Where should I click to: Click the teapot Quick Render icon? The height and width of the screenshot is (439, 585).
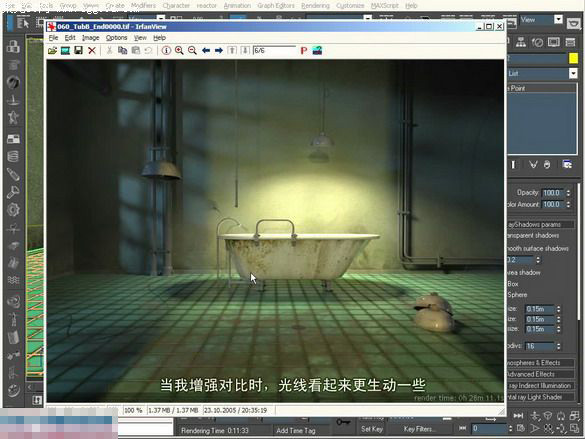(573, 23)
